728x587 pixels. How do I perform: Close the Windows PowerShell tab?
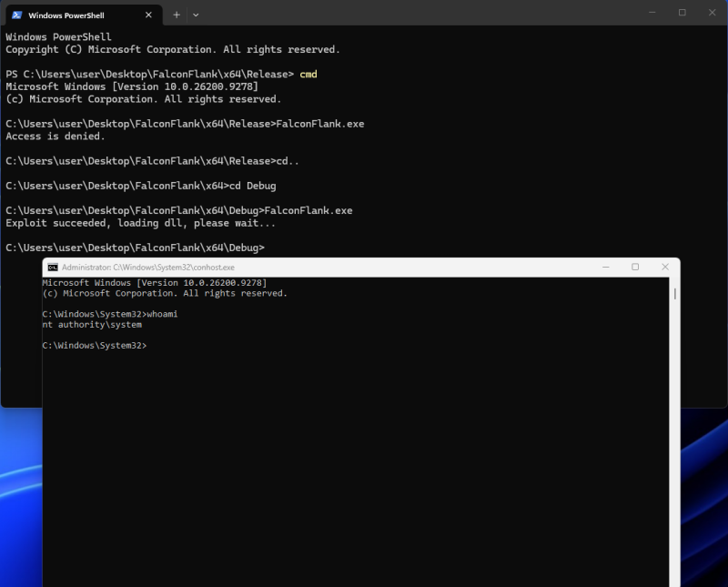click(148, 15)
